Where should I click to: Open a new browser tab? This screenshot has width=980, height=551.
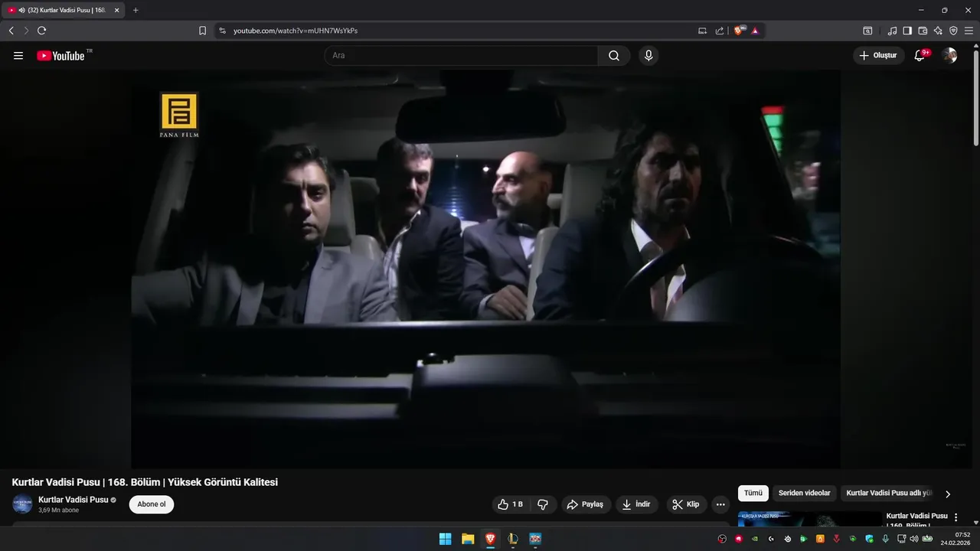pos(136,10)
